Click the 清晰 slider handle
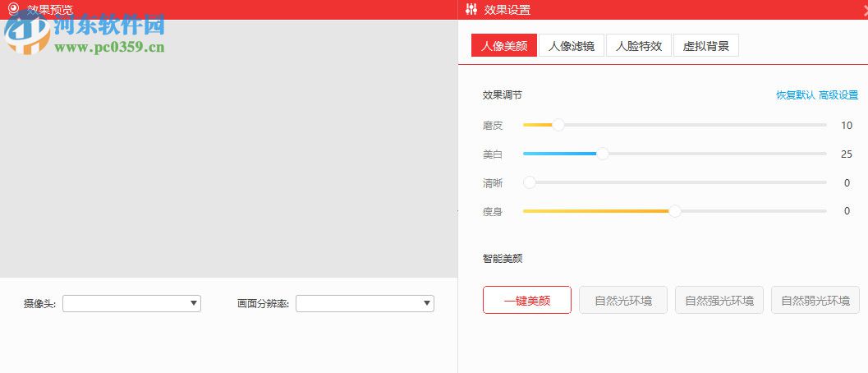This screenshot has height=373, width=868. (529, 182)
